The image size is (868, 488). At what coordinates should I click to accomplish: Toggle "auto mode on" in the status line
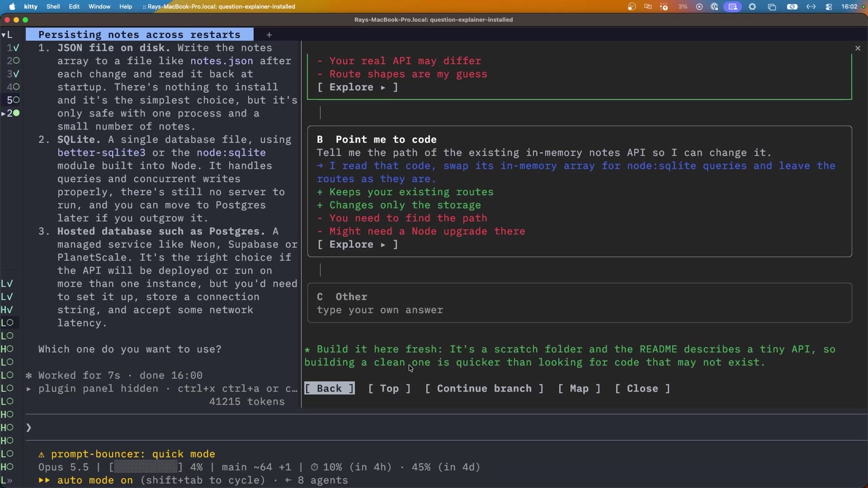(x=95, y=480)
